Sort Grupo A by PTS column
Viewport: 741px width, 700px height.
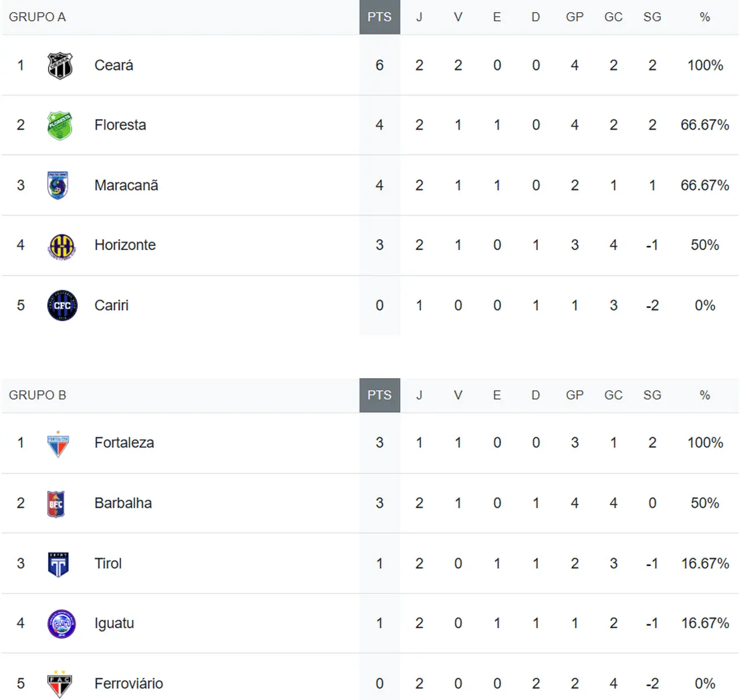coord(379,17)
